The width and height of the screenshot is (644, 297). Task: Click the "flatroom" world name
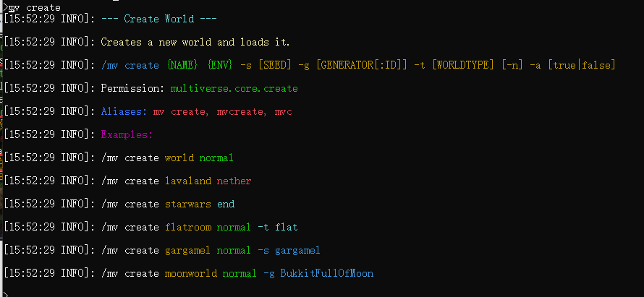click(x=187, y=227)
